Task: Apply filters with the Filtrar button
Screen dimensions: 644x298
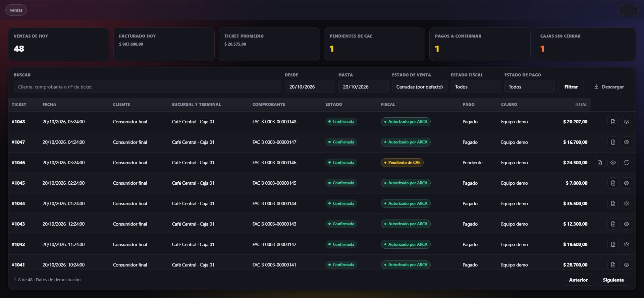Action: [x=571, y=87]
